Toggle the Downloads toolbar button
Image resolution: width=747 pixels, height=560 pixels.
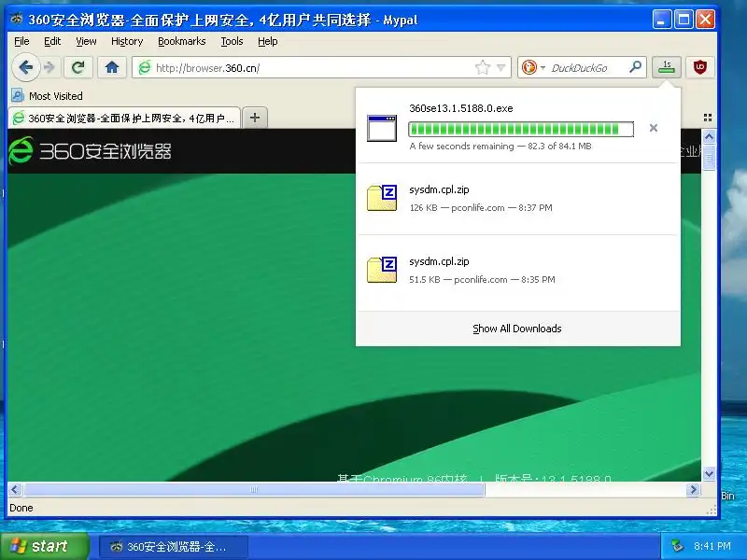click(x=667, y=67)
